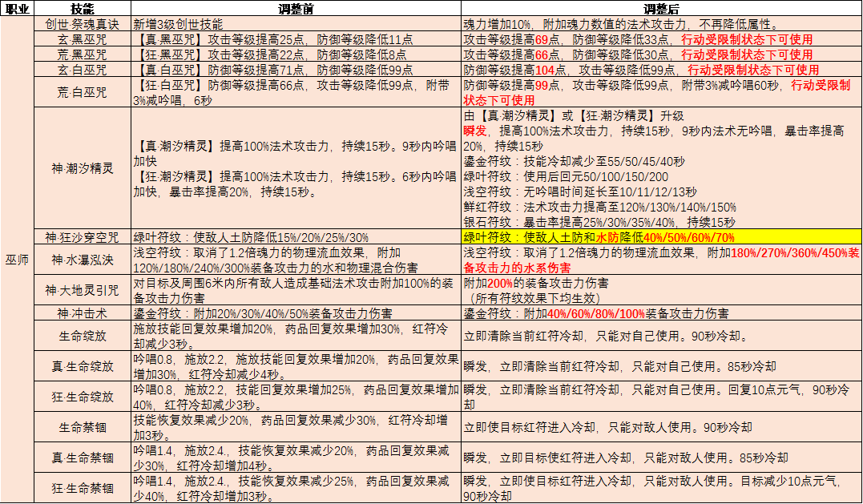Click the 周围6米内所有敌人 before cell
The width and height of the screenshot is (863, 504).
pos(296,290)
